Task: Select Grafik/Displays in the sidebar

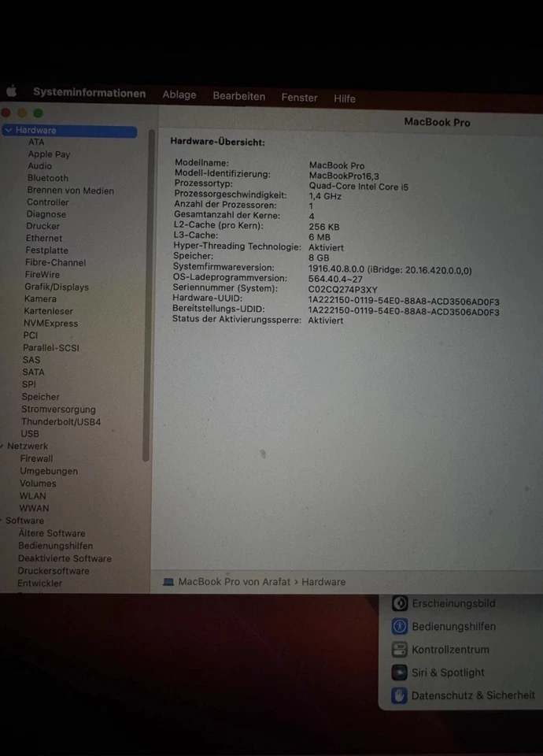Action: (x=57, y=287)
